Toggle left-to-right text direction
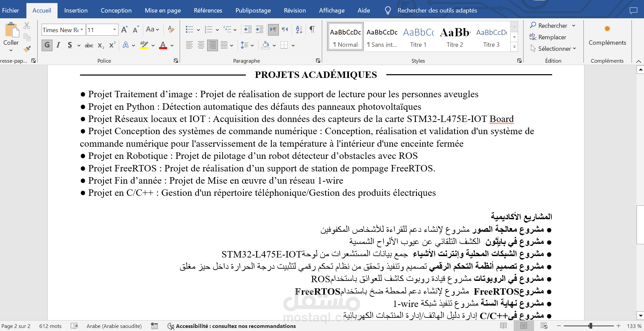Image resolution: width=644 pixels, height=331 pixels. (x=273, y=30)
